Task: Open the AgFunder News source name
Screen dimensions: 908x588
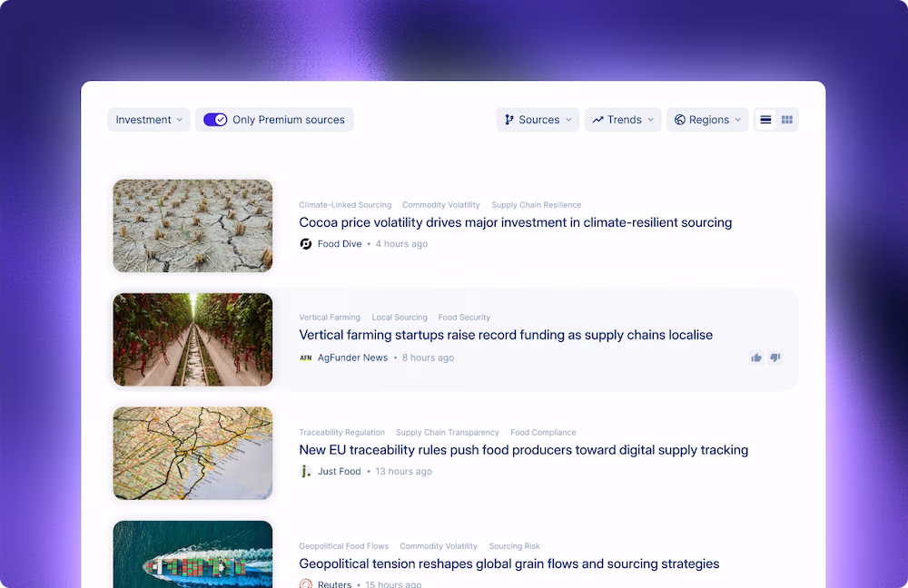Action: [x=352, y=358]
